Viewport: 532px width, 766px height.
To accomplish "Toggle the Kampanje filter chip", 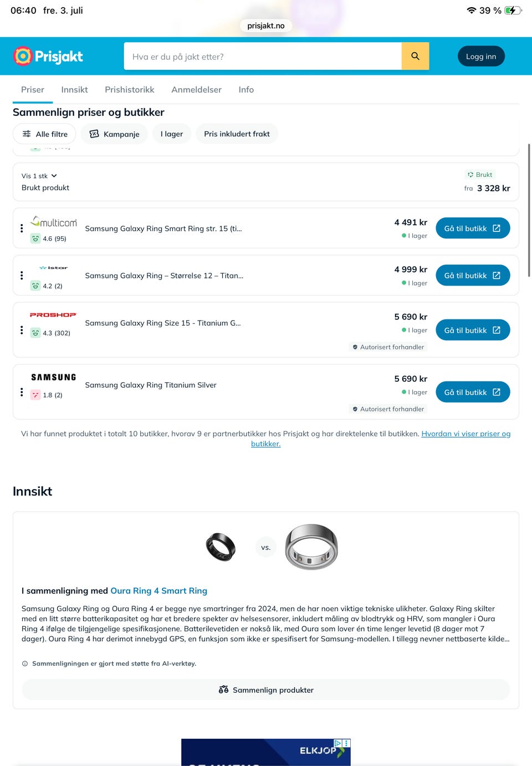I will [x=115, y=134].
